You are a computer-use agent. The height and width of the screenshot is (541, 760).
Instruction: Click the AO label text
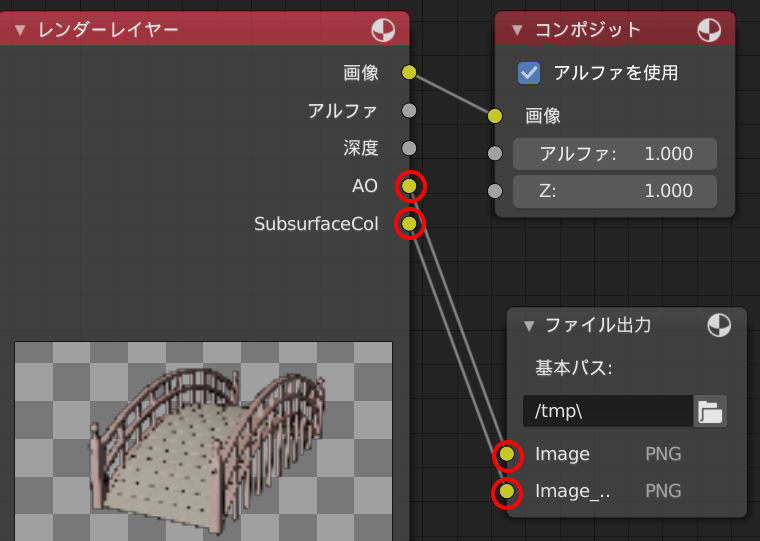point(364,186)
